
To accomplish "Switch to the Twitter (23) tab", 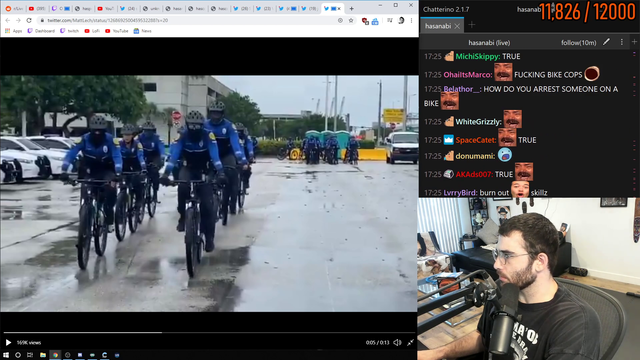I will (x=264, y=8).
